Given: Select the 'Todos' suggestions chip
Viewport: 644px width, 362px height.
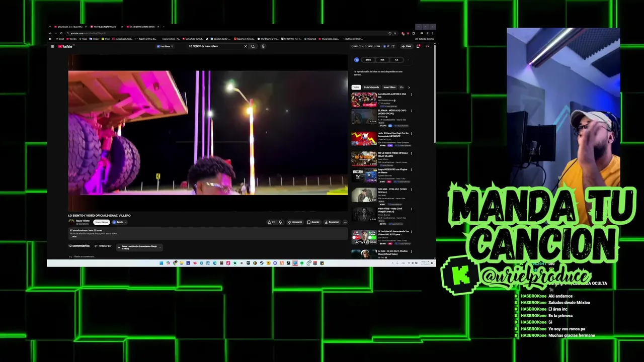Looking at the screenshot, I should click(x=356, y=87).
